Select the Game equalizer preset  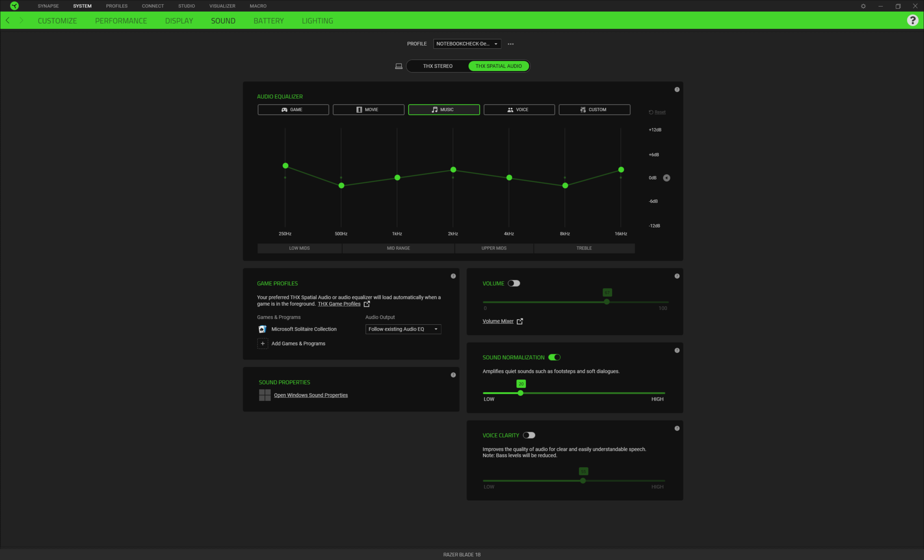[293, 110]
